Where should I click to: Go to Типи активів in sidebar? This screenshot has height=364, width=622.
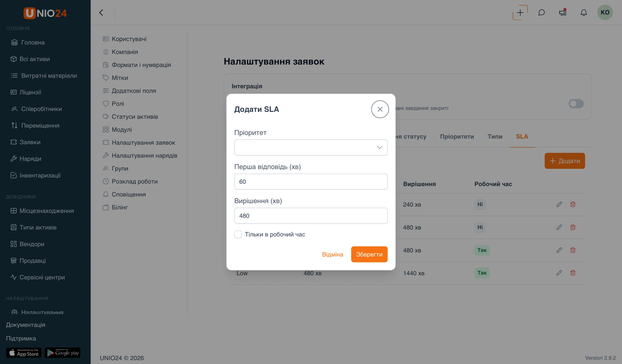[33, 227]
